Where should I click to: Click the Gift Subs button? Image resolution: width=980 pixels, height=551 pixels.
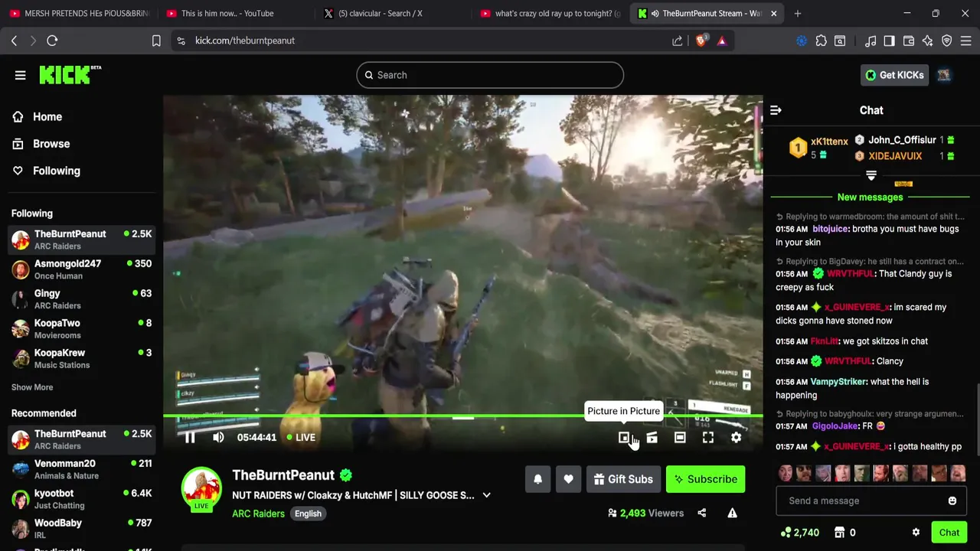click(623, 479)
